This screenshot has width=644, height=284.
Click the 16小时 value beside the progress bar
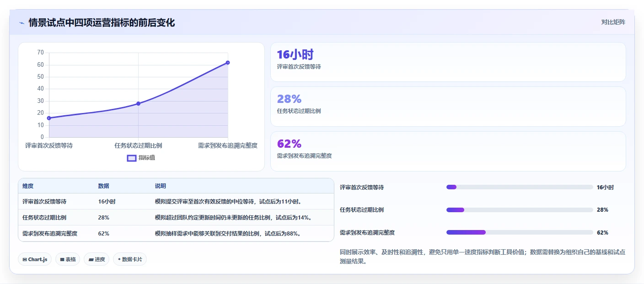coord(605,187)
